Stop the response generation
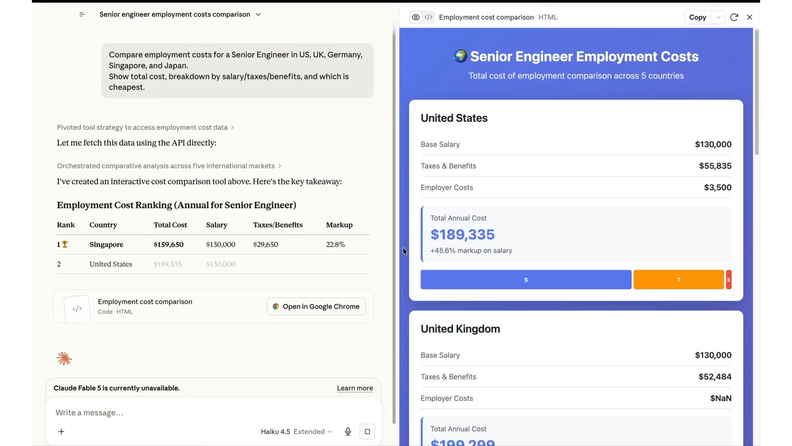792x446 pixels. [x=367, y=432]
